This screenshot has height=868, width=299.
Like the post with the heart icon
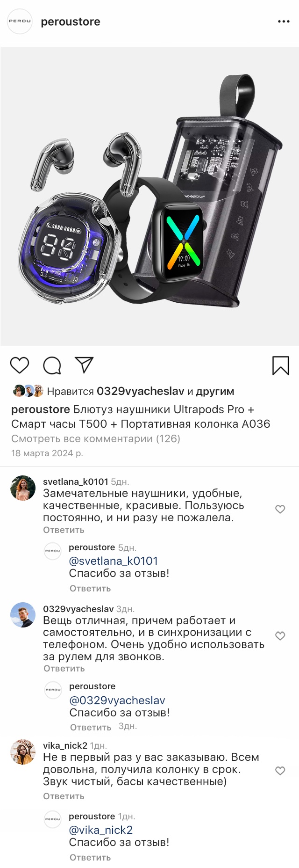coord(20,365)
